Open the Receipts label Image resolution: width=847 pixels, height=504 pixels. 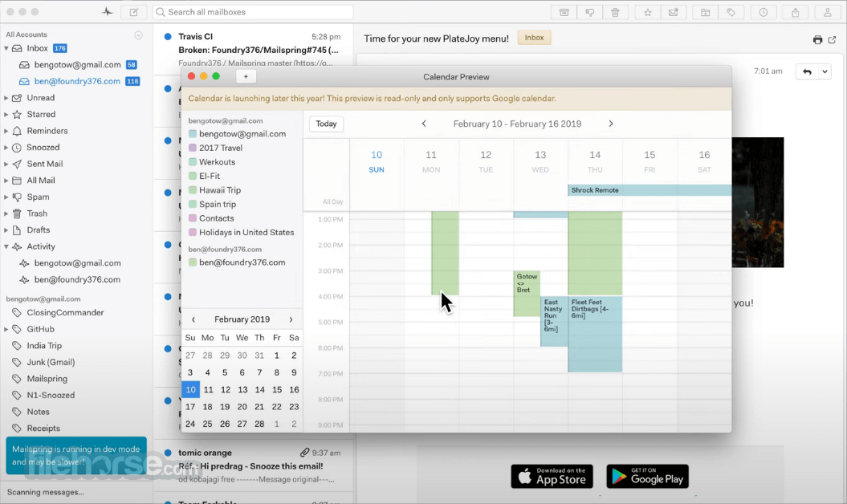[x=43, y=428]
